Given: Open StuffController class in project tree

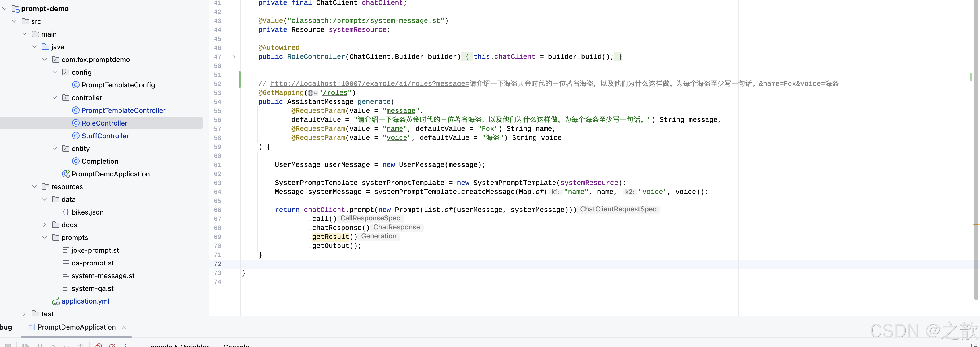Looking at the screenshot, I should [x=105, y=136].
